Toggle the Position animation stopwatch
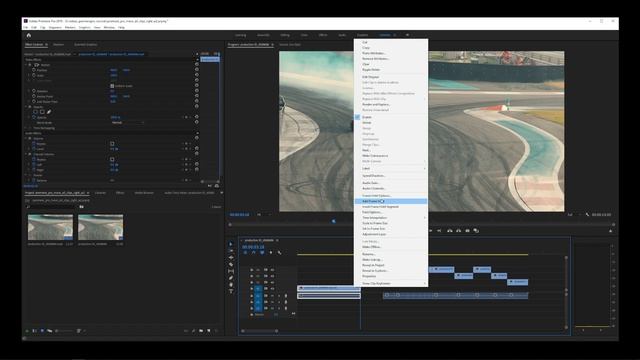 (34, 70)
